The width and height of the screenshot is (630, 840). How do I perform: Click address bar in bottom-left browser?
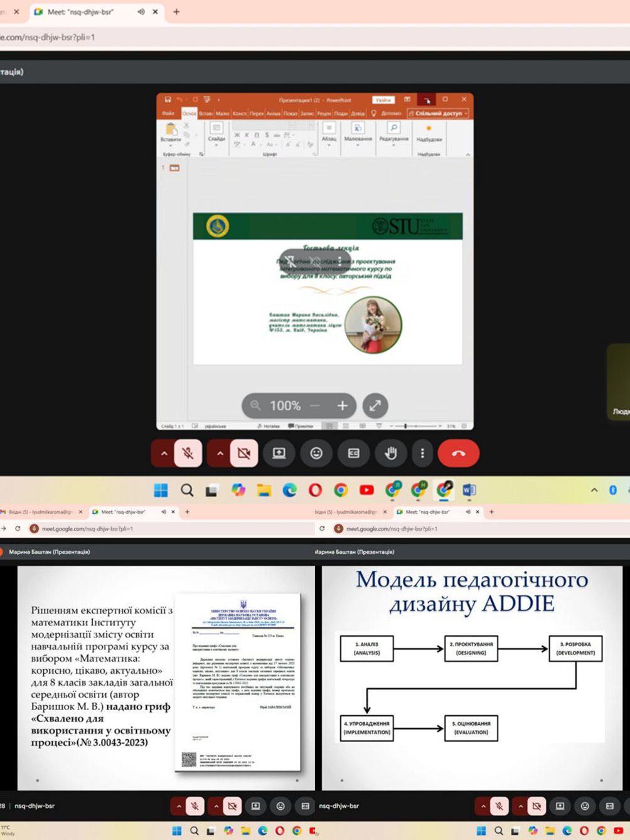tap(169, 529)
